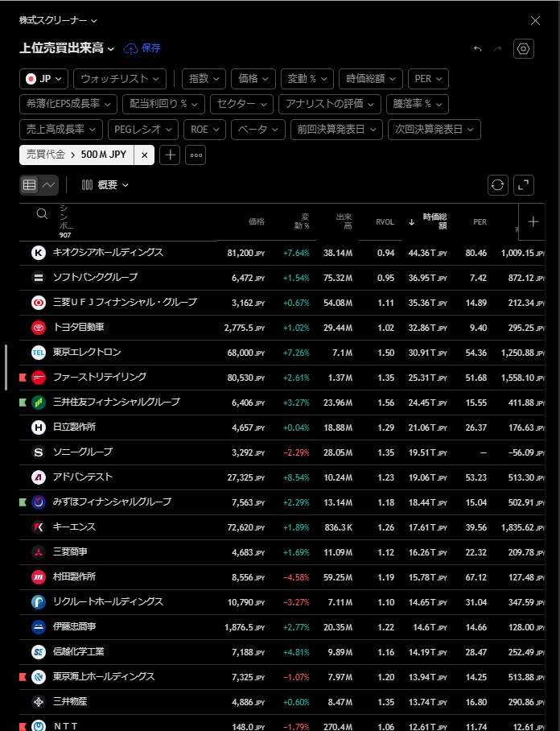Open リクルートホールディングス stock row

click(x=282, y=602)
